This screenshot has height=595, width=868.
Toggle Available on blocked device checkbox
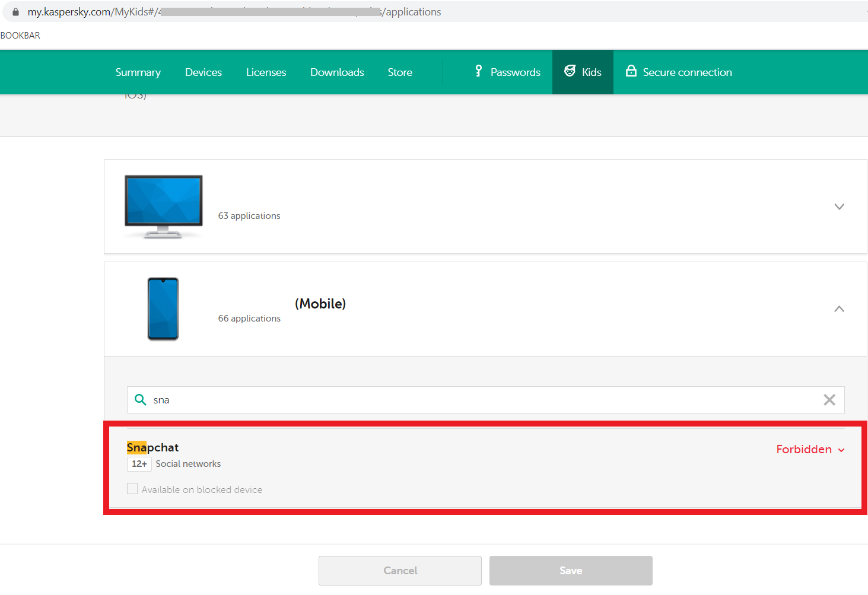pyautogui.click(x=132, y=489)
